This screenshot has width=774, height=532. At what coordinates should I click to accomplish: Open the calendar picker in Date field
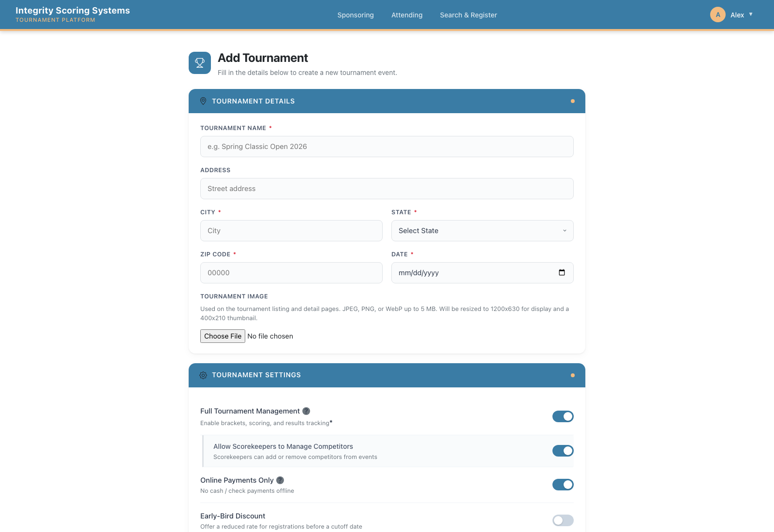(562, 273)
